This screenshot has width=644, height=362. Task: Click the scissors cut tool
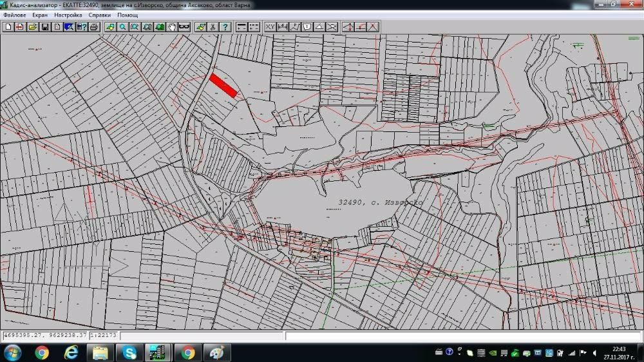pos(213,27)
